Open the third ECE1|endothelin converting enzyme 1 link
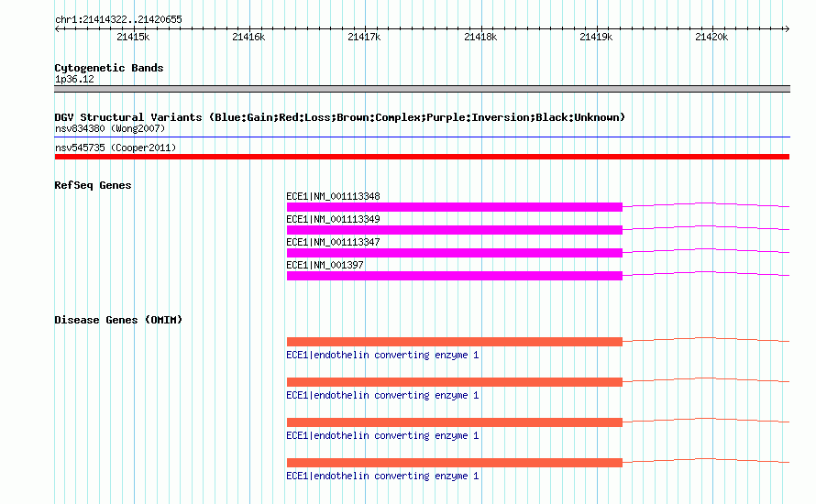 (382, 435)
